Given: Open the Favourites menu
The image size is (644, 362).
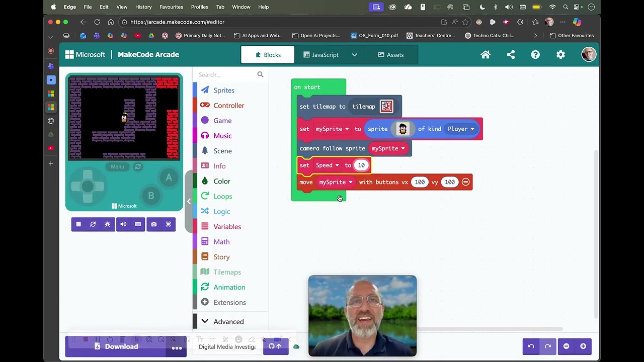Looking at the screenshot, I should tap(171, 7).
